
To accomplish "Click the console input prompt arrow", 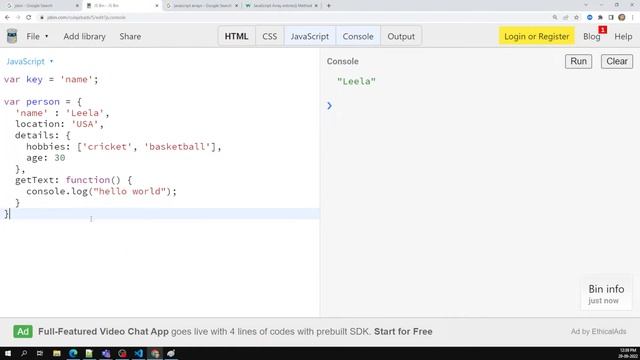I will (x=329, y=106).
